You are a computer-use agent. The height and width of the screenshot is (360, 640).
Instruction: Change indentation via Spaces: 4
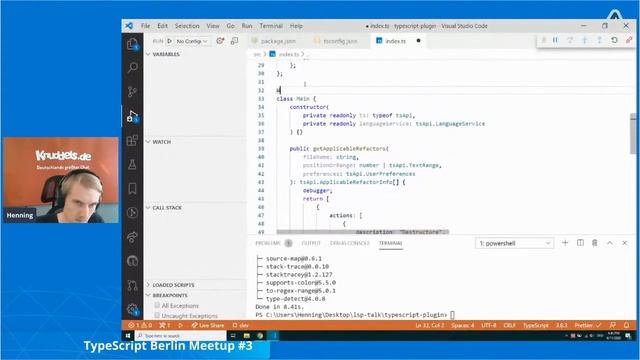pos(462,325)
